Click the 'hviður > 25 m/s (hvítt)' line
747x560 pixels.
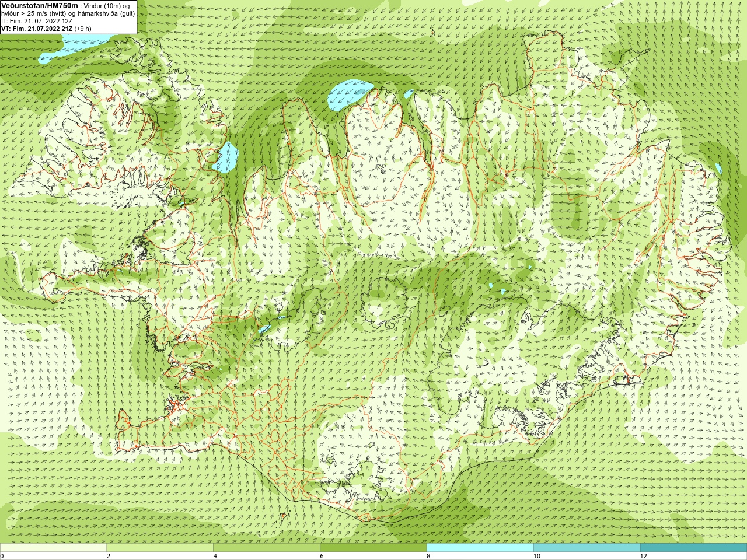(x=34, y=13)
